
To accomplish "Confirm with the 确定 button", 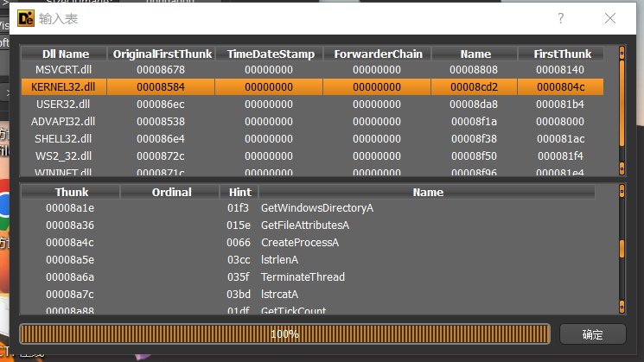I will pos(593,334).
